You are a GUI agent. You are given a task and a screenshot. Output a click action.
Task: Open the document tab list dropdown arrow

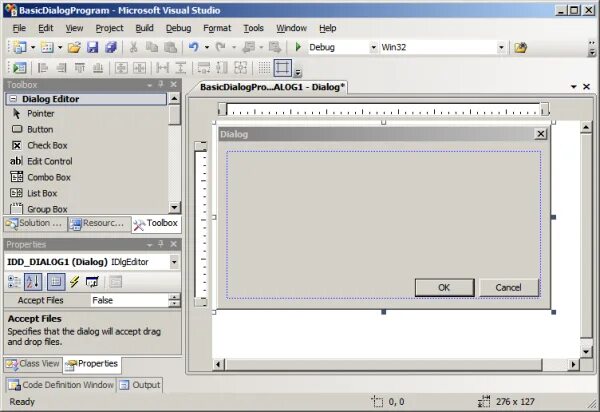tap(573, 87)
